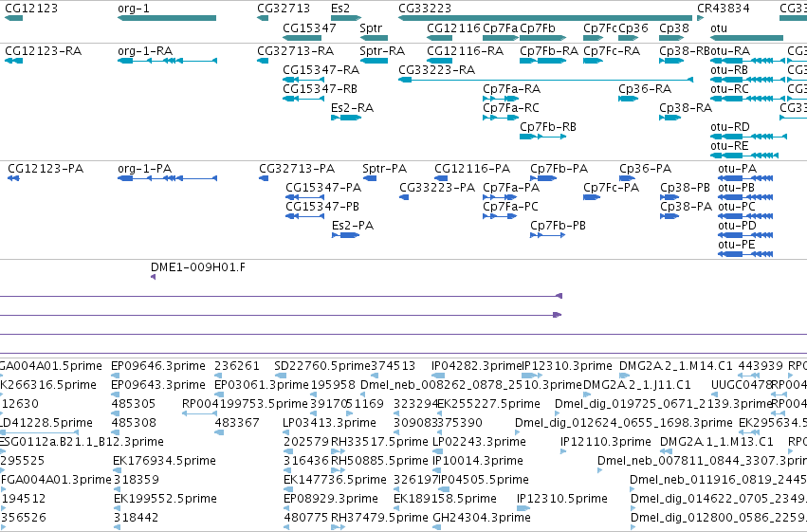Viewport: 807px width, 532px height.
Task: Select the DME1-009H01.F feature label
Action: click(198, 267)
